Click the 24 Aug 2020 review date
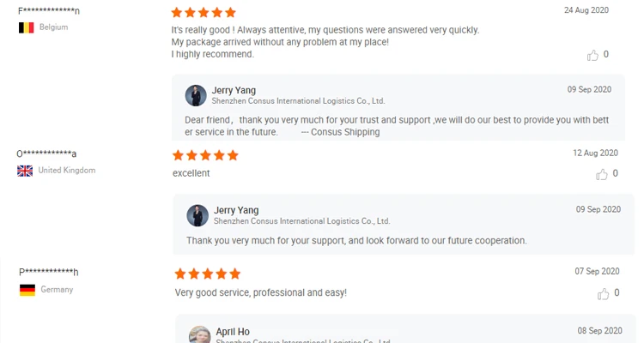644x343 pixels. (586, 10)
